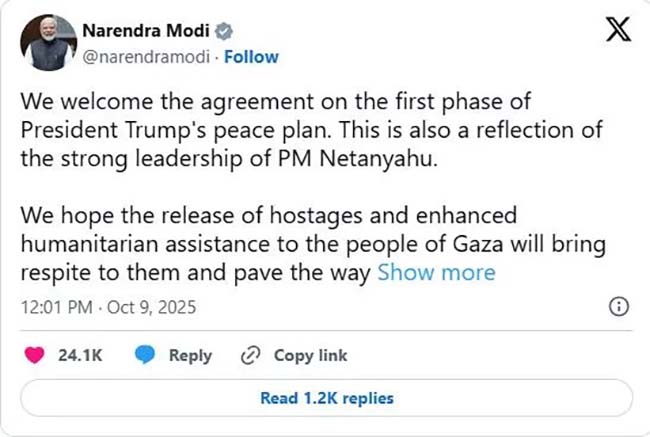650x437 pixels.
Task: Click the Copy link text label
Action: (x=310, y=355)
